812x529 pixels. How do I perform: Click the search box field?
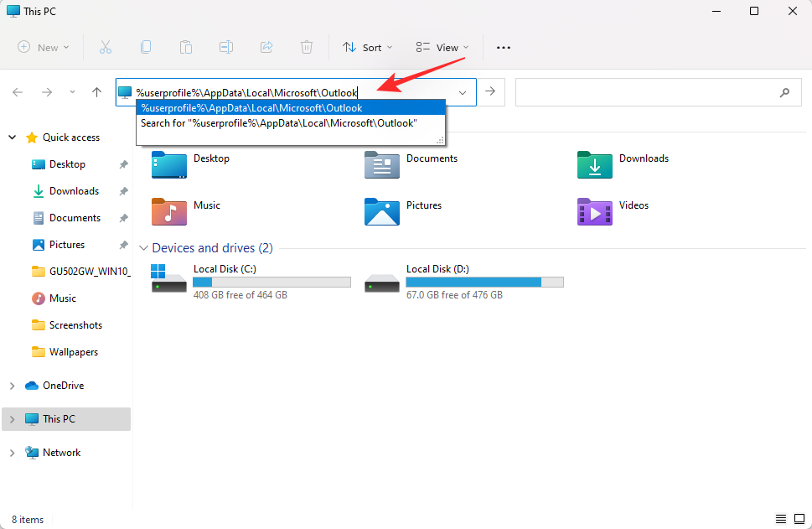click(658, 92)
